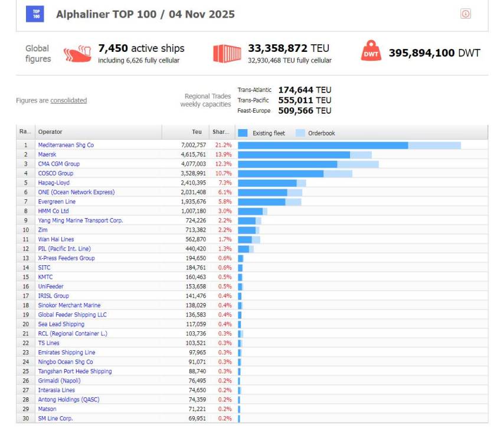Viewport: 504px width, 428px height.
Task: Click the Orderbook legend swatch
Action: click(300, 133)
